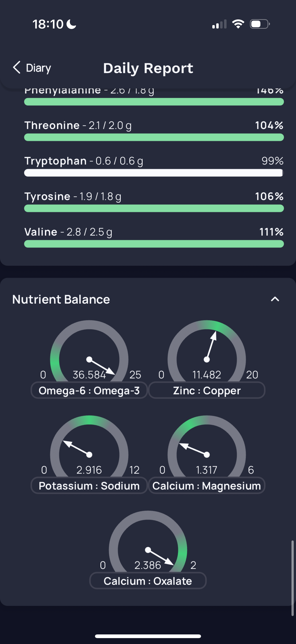
Task: Tap the Valine 111% progress bar
Action: click(154, 244)
